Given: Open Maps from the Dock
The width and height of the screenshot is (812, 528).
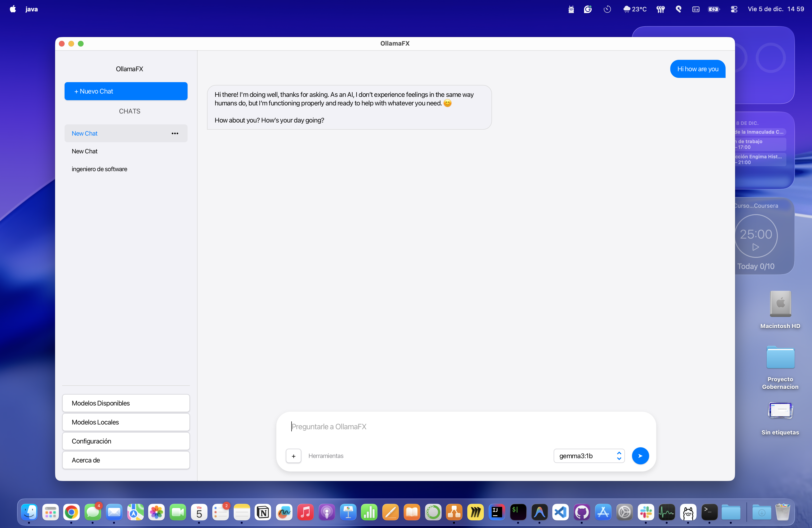Looking at the screenshot, I should [135, 512].
